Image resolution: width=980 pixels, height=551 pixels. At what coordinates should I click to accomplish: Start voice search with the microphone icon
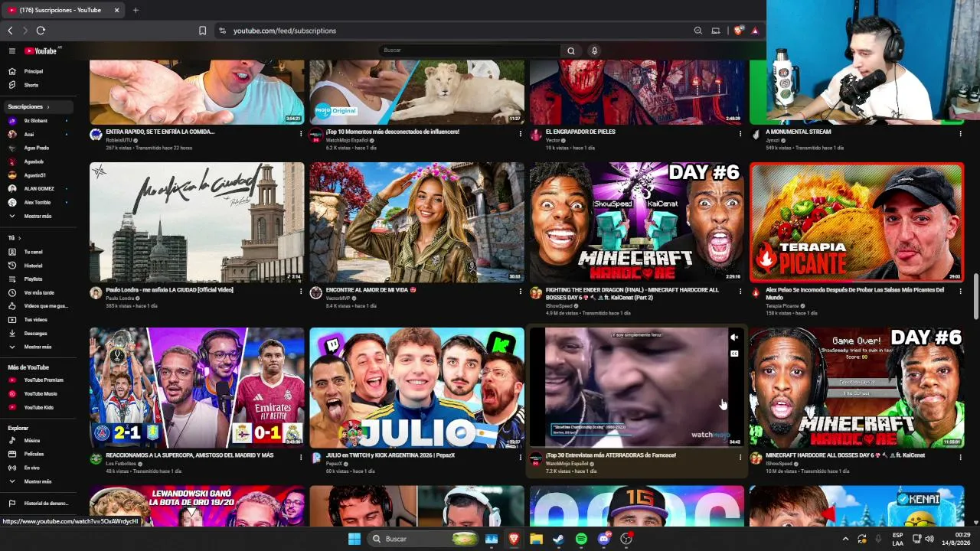[x=594, y=51]
